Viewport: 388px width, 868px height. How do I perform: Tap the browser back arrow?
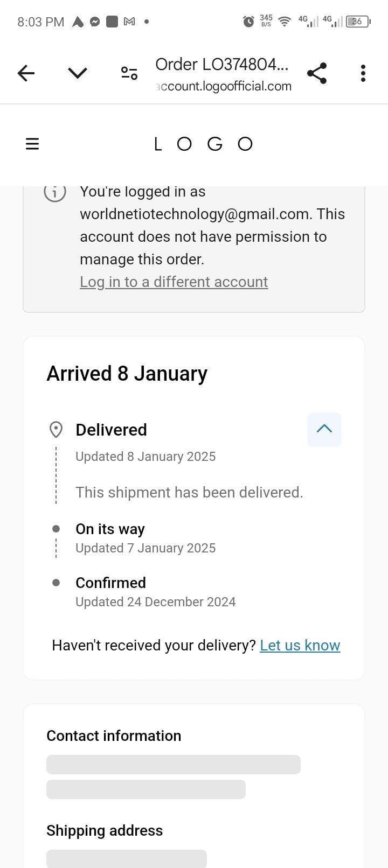(26, 73)
